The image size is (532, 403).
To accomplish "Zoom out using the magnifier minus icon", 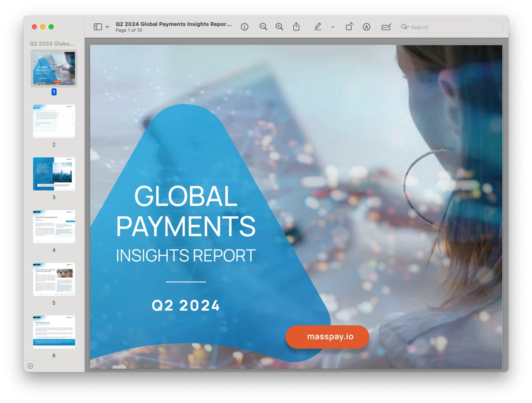I will click(263, 26).
